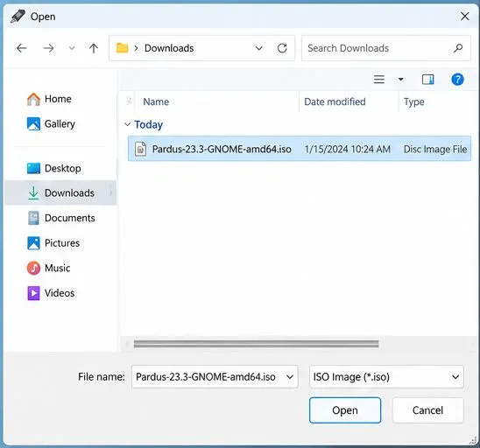Open the ISO Image (*.iso) filter dropdown
The width and height of the screenshot is (480, 448).
point(386,377)
